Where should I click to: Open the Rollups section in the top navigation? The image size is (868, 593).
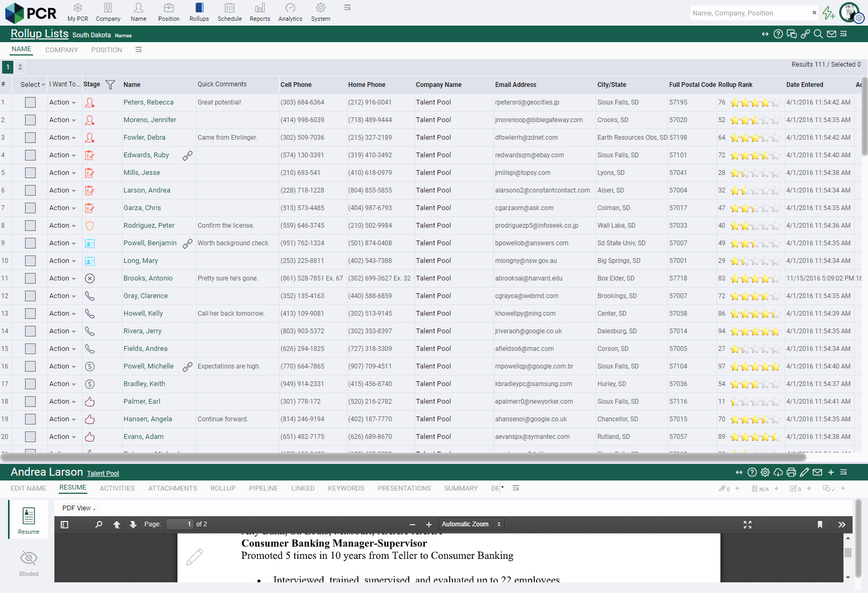point(199,12)
